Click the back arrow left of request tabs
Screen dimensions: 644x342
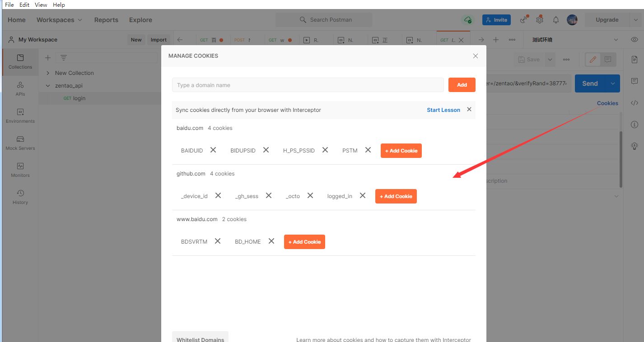180,40
